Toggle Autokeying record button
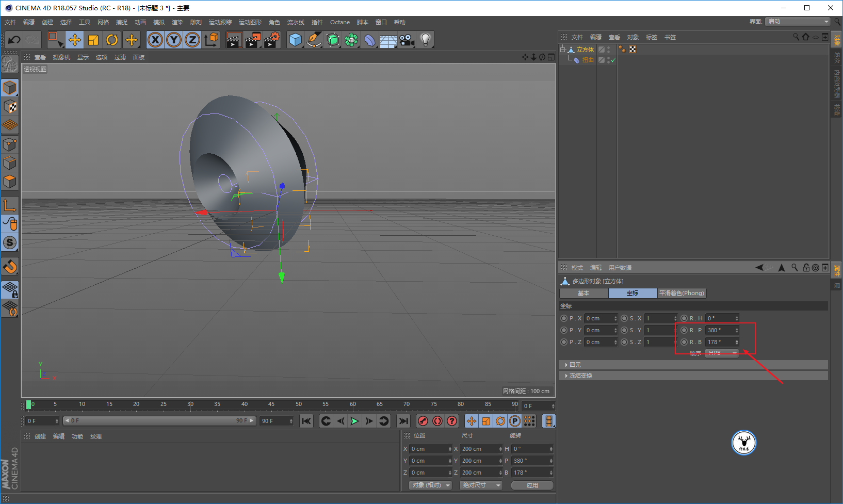The image size is (843, 504). 437,421
